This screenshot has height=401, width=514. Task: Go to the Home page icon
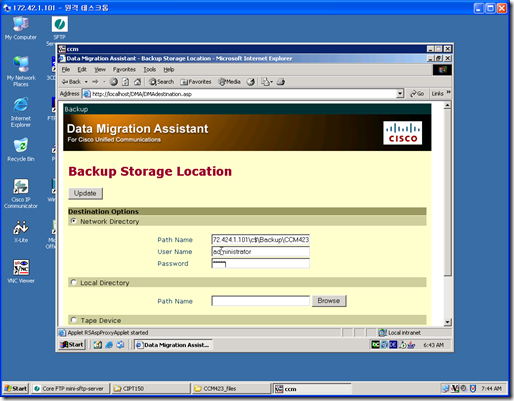coord(137,82)
